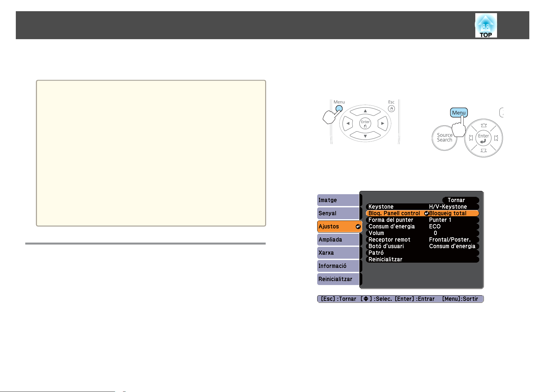
Task: Open the highlighted Ajustos menu tab
Action: pyautogui.click(x=340, y=226)
